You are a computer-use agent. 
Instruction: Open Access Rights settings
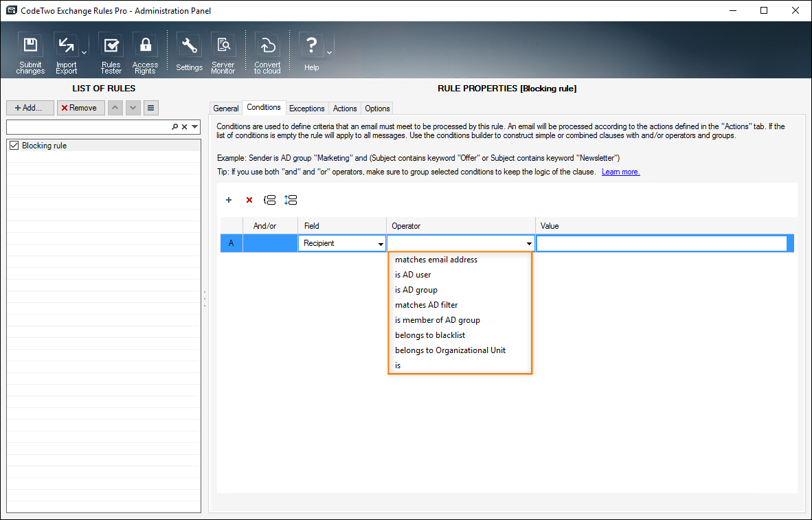pyautogui.click(x=145, y=54)
